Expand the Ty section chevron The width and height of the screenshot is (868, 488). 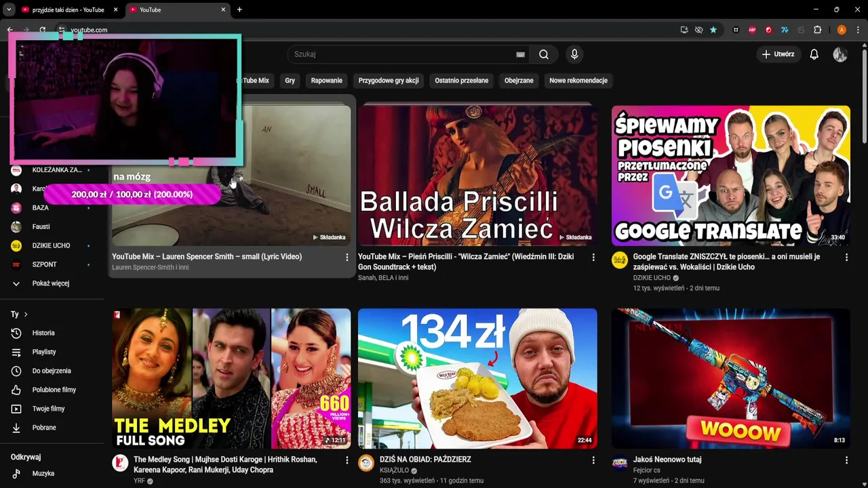coord(26,314)
